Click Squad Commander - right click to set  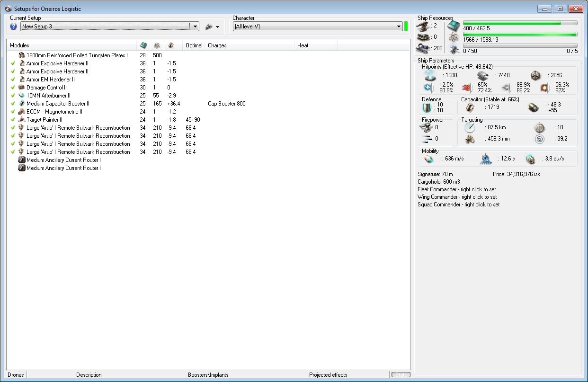(459, 204)
